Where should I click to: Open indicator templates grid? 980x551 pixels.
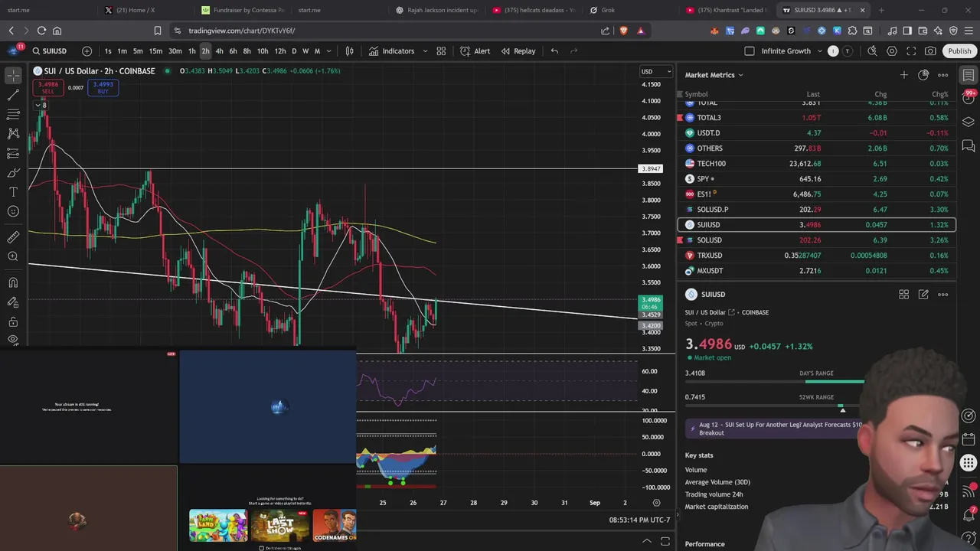(x=441, y=51)
